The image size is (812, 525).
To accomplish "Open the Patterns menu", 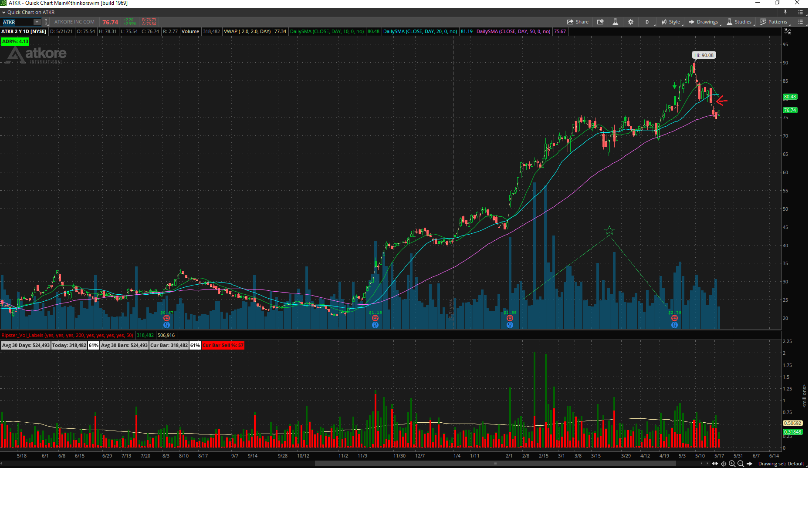I will pyautogui.click(x=774, y=22).
